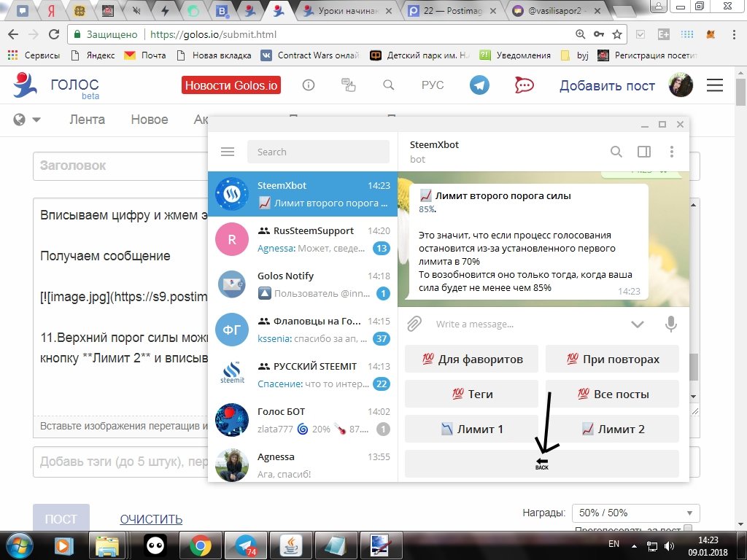Image resolution: width=747 pixels, height=560 pixels.
Task: Open the Chrome three-dot menu
Action: (734, 34)
